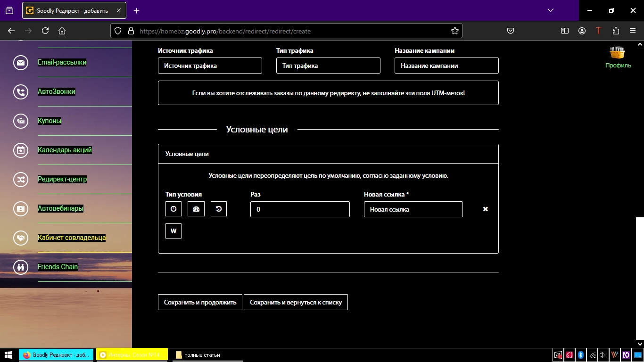Click the Кабинет совладельца handshake icon
This screenshot has height=362, width=644.
point(21,238)
